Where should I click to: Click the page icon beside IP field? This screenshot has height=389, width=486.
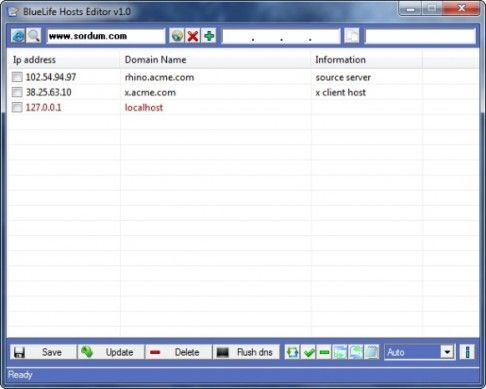click(x=352, y=36)
